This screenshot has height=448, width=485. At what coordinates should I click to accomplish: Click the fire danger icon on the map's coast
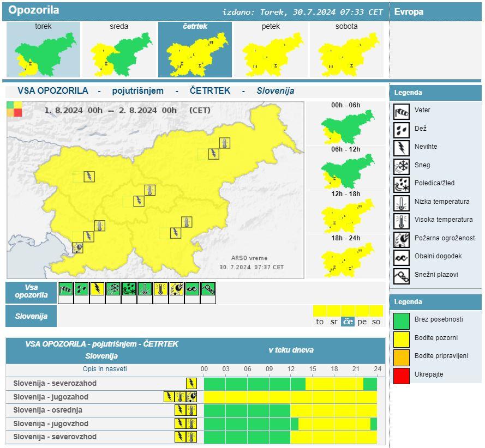[x=79, y=247]
